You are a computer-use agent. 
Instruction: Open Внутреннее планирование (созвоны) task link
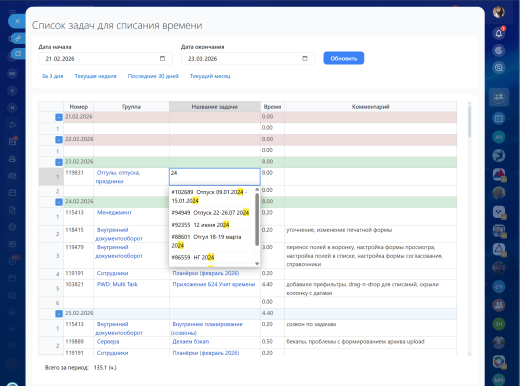pos(207,328)
